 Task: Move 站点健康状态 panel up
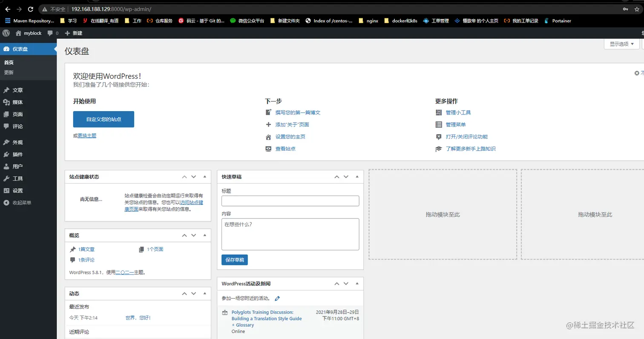click(184, 176)
